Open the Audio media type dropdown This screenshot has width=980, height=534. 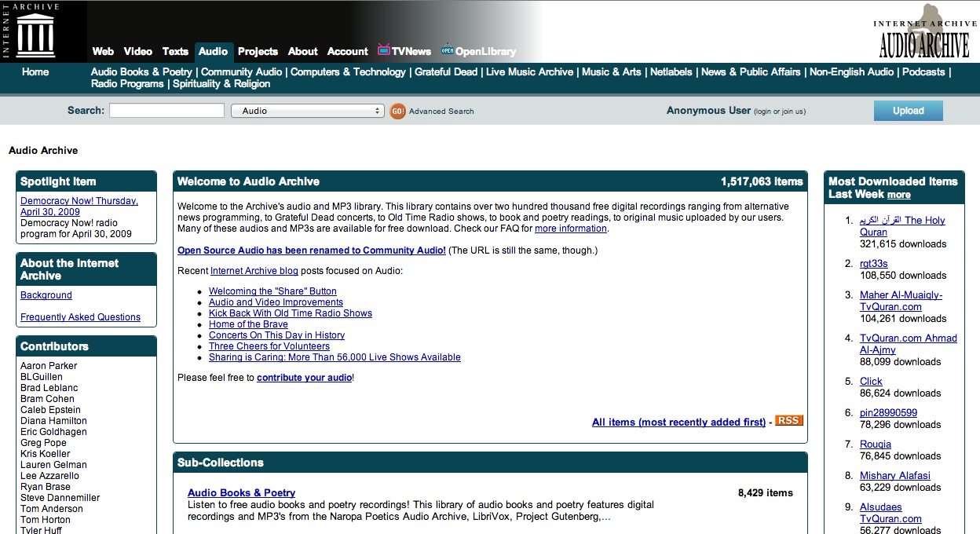pos(307,111)
